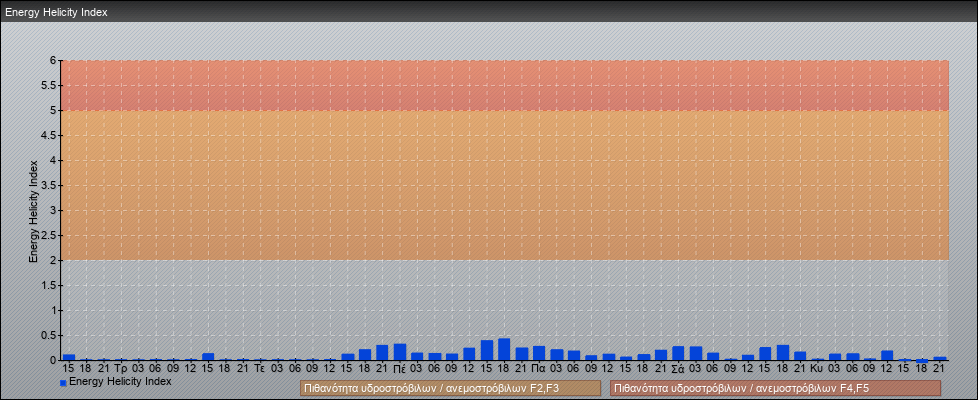The image size is (978, 400).
Task: Click the bar above the Πα label
Action: coord(539,353)
